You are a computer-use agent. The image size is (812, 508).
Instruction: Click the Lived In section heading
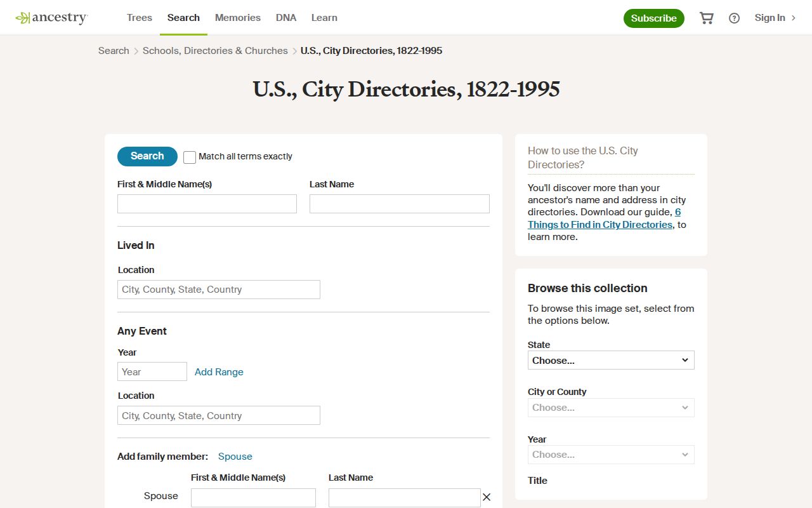pos(136,246)
